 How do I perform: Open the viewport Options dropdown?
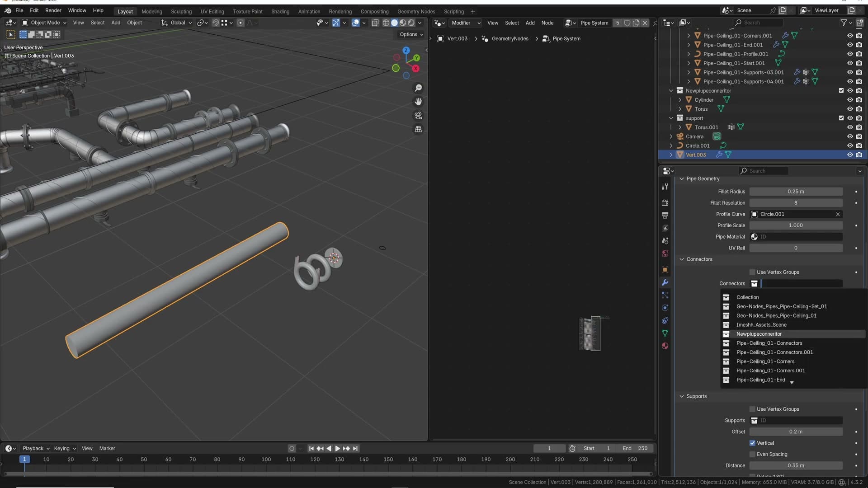[x=411, y=34]
